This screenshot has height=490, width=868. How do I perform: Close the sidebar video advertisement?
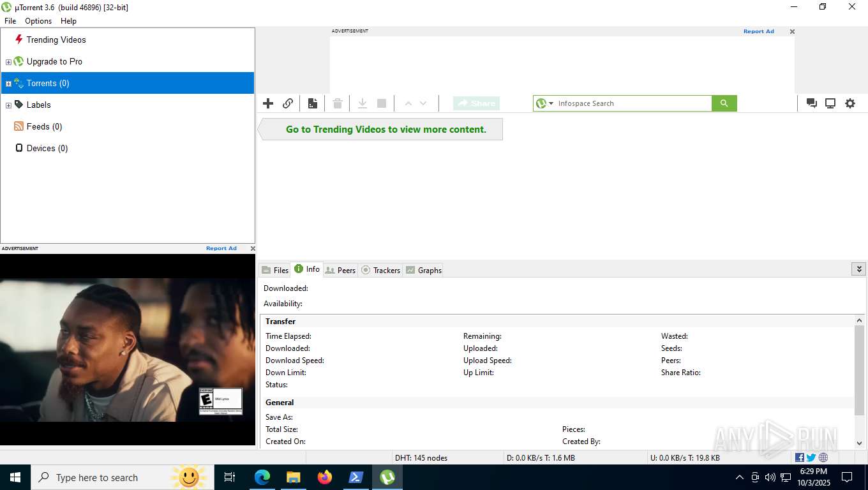point(253,248)
